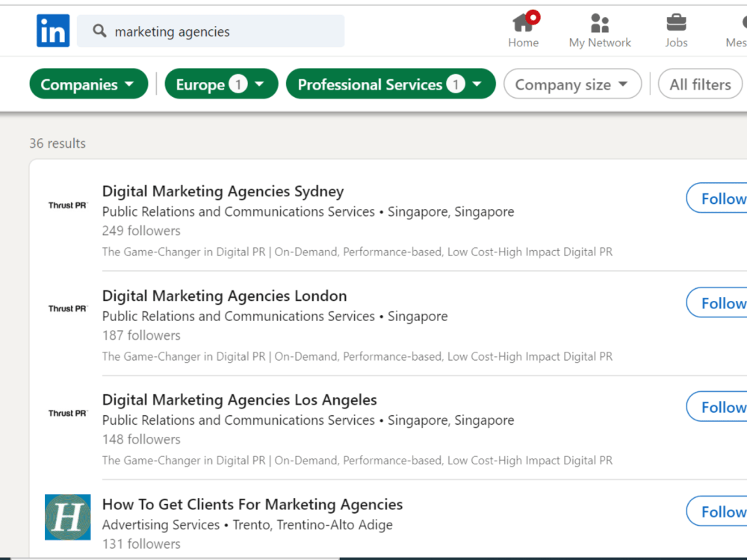Click London result's Public Relations subtitle
747x560 pixels.
[x=275, y=316]
